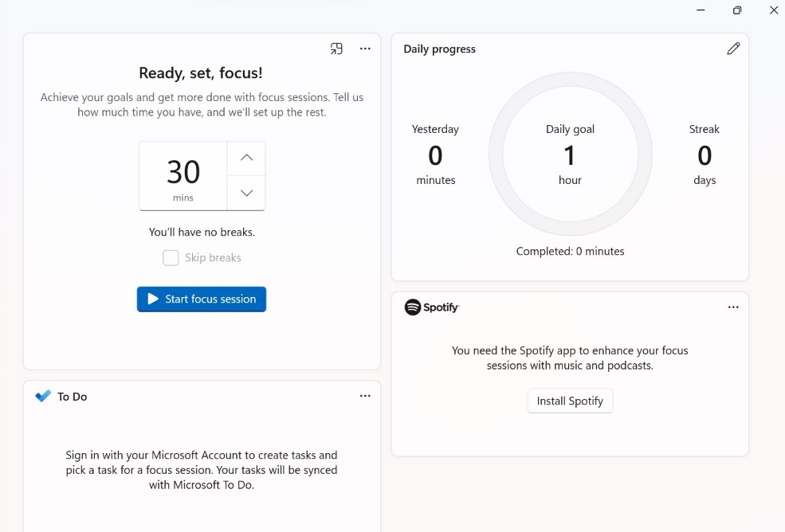Click the compact overlay mode icon

(336, 49)
